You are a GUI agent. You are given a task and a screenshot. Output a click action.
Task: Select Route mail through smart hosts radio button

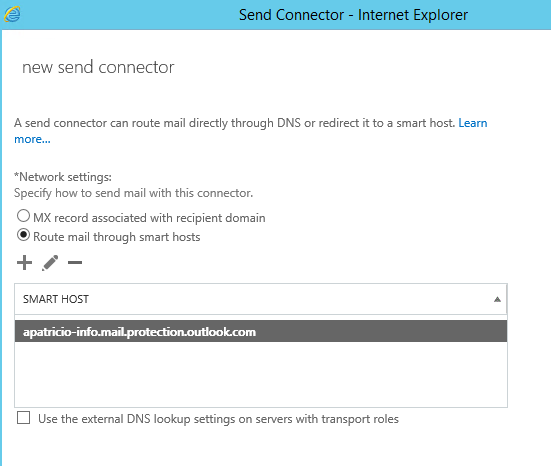pyautogui.click(x=23, y=235)
